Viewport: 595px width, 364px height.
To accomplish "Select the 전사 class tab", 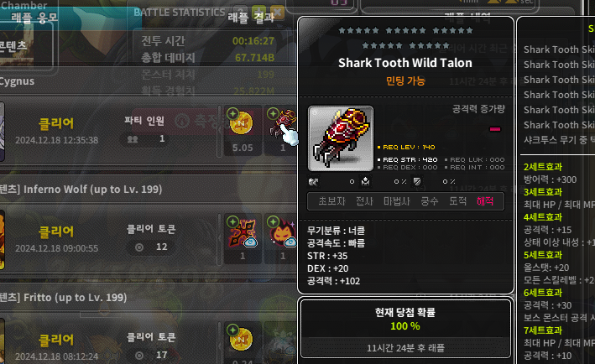I will [x=364, y=201].
